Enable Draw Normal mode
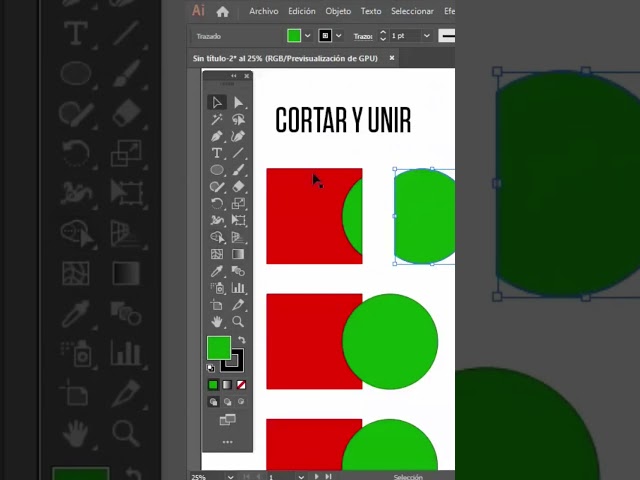 [213, 402]
